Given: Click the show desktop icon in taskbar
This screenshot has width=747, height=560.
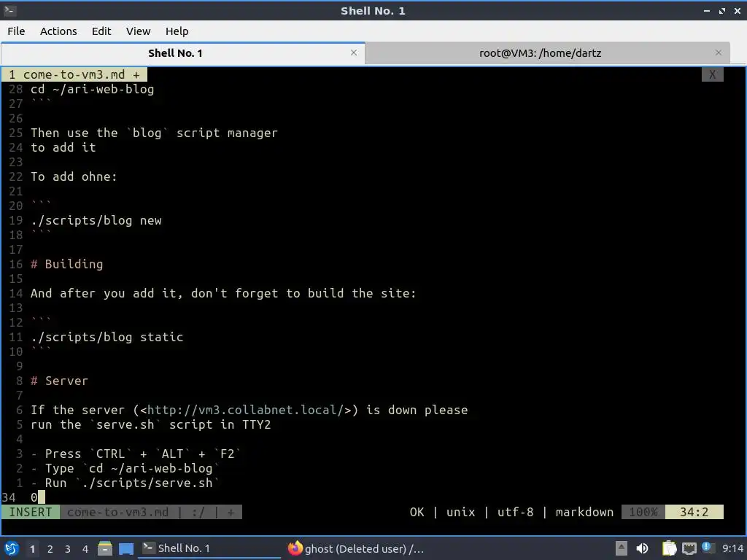Looking at the screenshot, I should [125, 548].
